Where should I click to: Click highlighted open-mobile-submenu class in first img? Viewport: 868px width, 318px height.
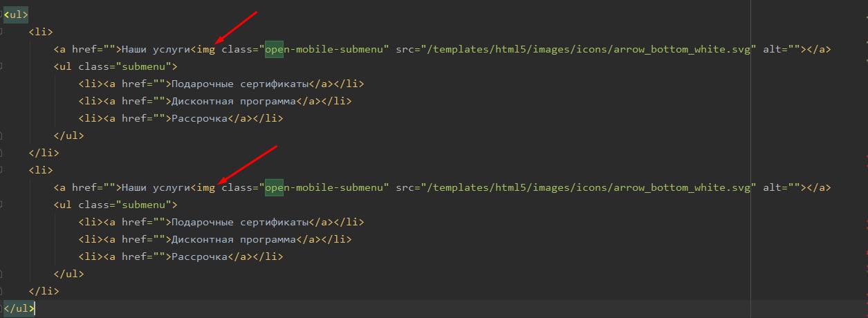tap(324, 49)
